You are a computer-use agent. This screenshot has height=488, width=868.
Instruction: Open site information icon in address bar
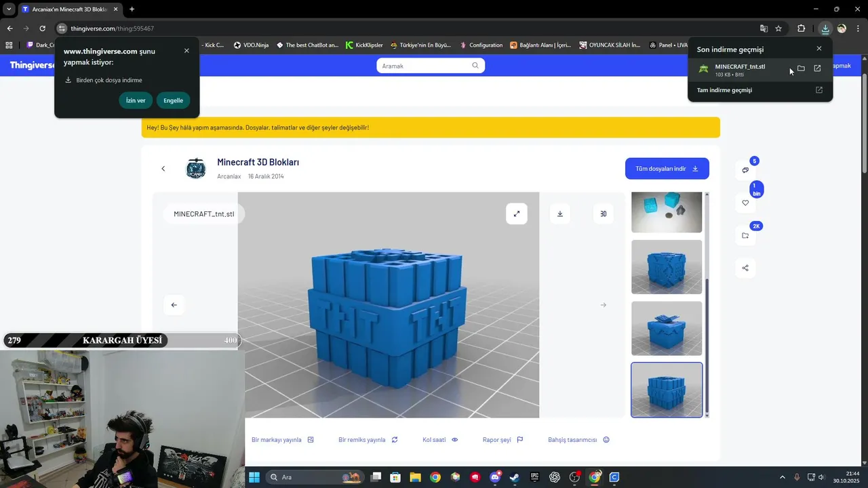62,28
